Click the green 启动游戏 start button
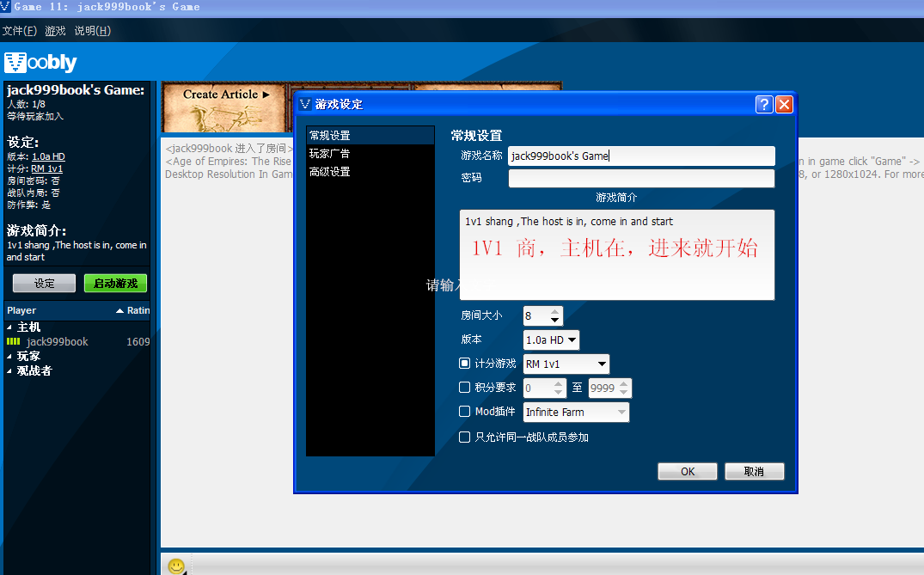This screenshot has height=575, width=924. [x=114, y=284]
